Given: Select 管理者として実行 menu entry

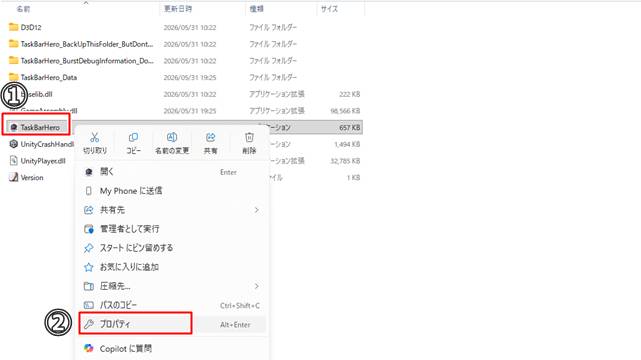Looking at the screenshot, I should (x=172, y=229).
